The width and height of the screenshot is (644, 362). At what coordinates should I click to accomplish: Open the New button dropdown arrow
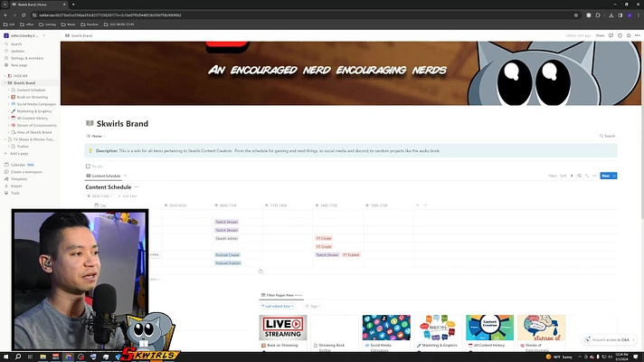point(614,176)
